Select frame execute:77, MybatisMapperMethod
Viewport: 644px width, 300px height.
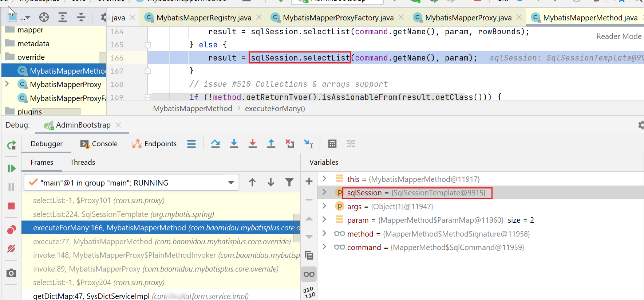click(161, 241)
